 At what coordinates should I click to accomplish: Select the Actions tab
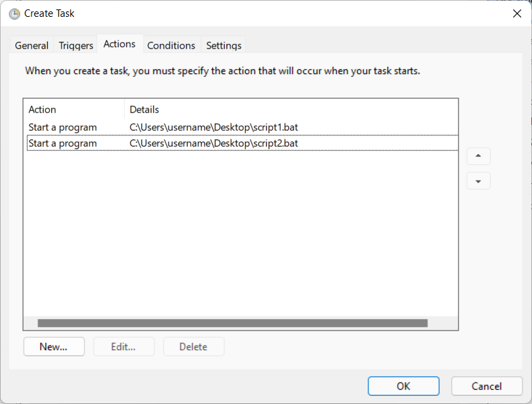pyautogui.click(x=119, y=44)
